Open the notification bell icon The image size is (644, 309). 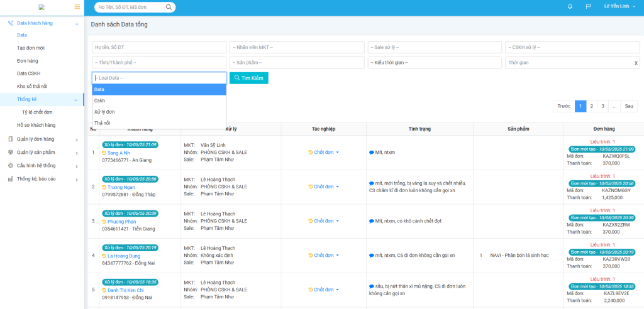pos(570,6)
